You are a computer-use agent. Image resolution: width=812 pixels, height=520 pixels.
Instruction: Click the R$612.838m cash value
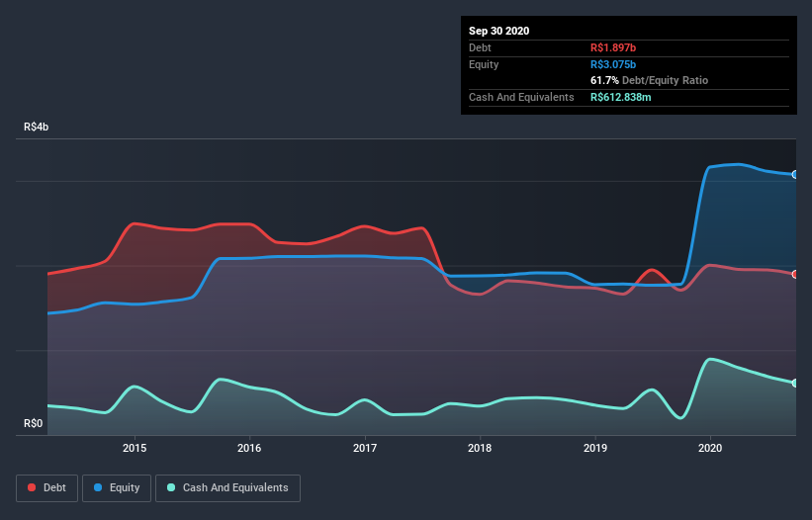click(x=621, y=97)
